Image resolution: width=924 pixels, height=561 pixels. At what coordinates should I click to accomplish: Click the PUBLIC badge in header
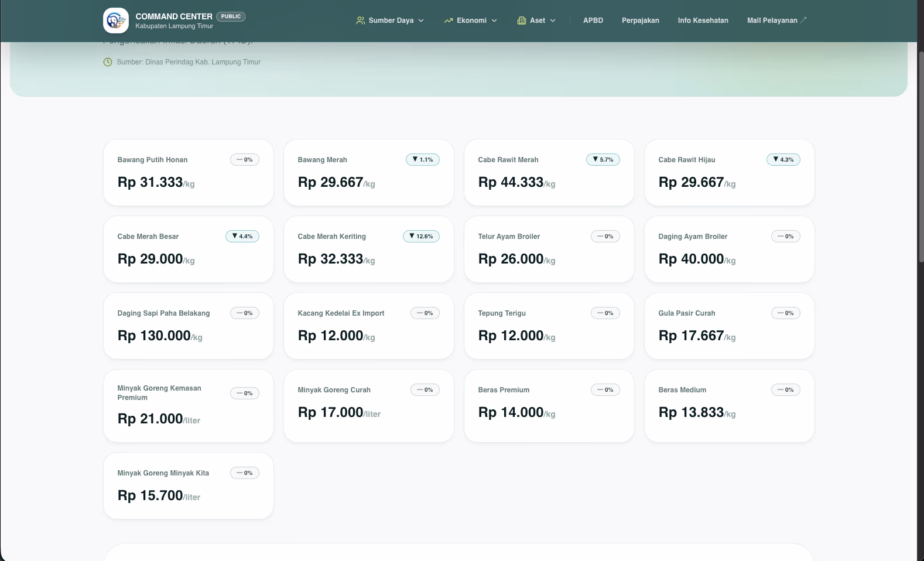coord(231,16)
